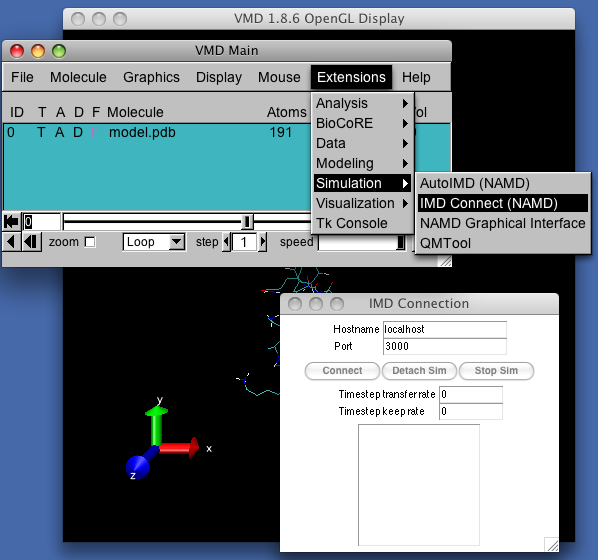This screenshot has width=598, height=560.
Task: Increase step value arrow
Action: coord(262,242)
